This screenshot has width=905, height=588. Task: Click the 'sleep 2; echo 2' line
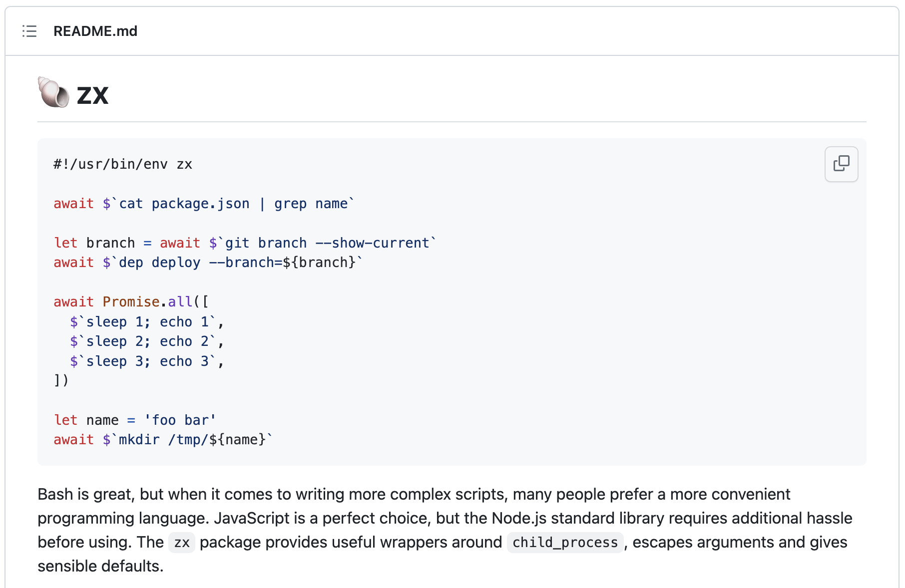[147, 341]
